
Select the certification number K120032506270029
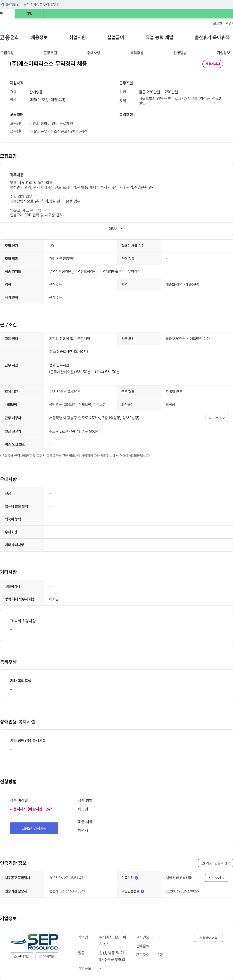pos(183,891)
